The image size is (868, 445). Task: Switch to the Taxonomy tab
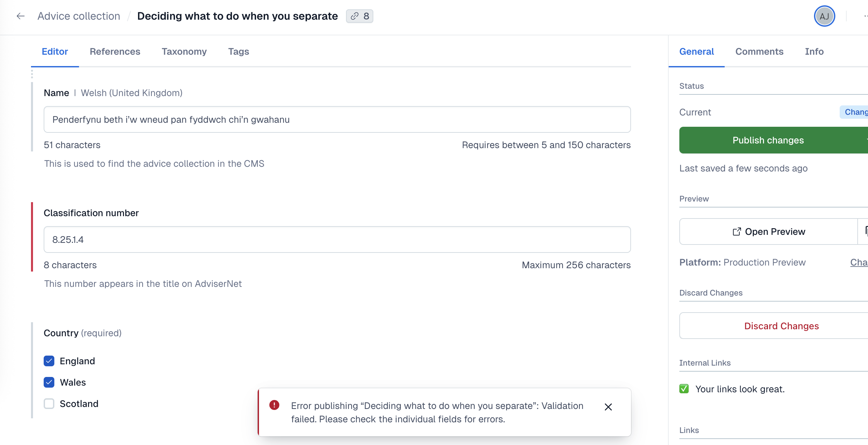click(x=184, y=52)
